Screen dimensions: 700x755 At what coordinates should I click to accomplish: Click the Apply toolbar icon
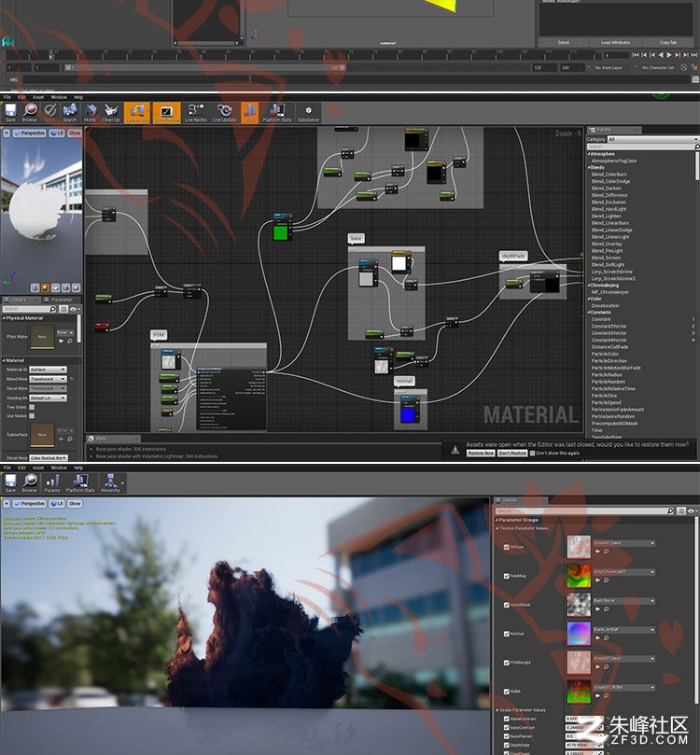click(x=50, y=113)
